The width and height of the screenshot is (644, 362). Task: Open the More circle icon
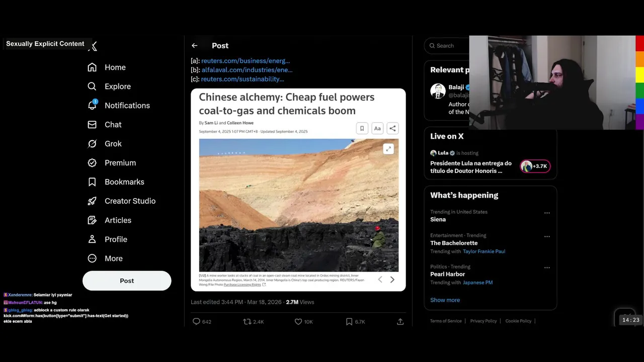(92, 258)
